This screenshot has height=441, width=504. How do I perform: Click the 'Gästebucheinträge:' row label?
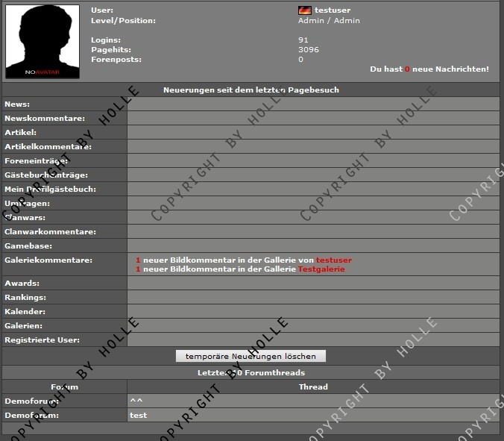46,175
